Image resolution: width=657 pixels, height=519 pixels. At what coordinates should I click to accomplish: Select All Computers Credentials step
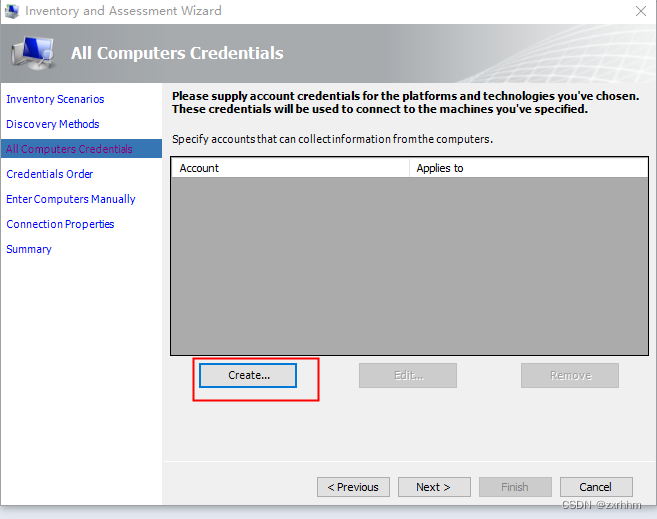pyautogui.click(x=81, y=149)
